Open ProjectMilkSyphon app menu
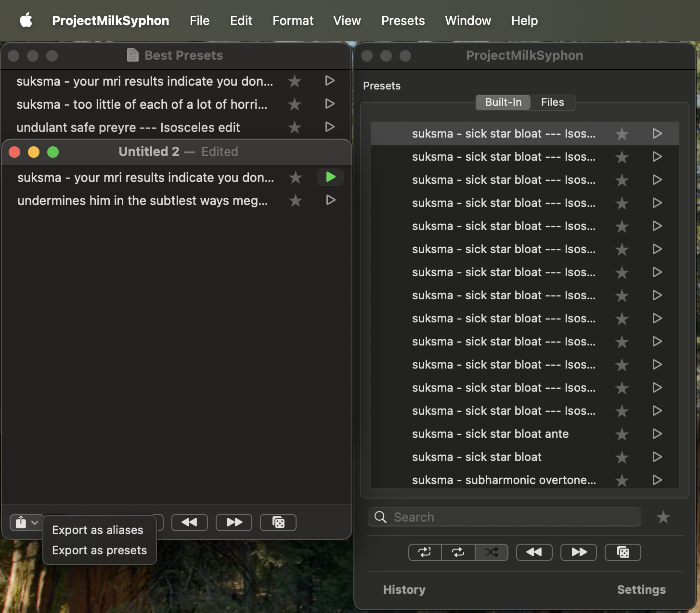The image size is (700, 613). tap(111, 21)
